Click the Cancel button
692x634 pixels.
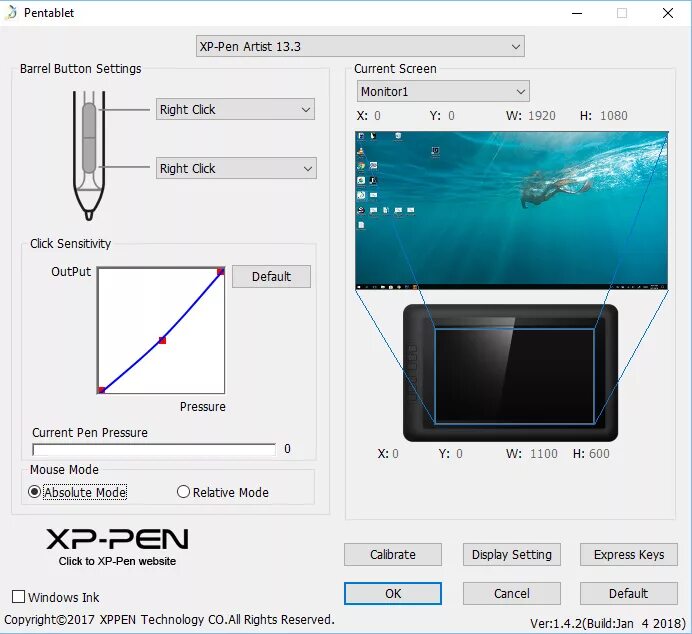point(512,593)
